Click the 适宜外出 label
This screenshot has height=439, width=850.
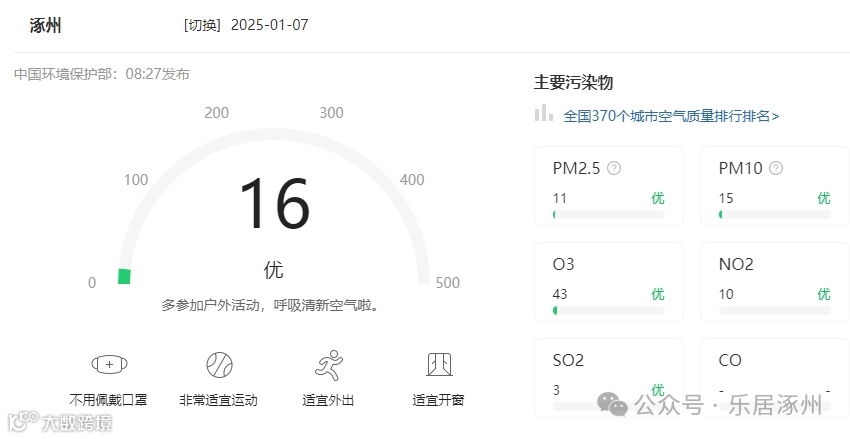328,400
